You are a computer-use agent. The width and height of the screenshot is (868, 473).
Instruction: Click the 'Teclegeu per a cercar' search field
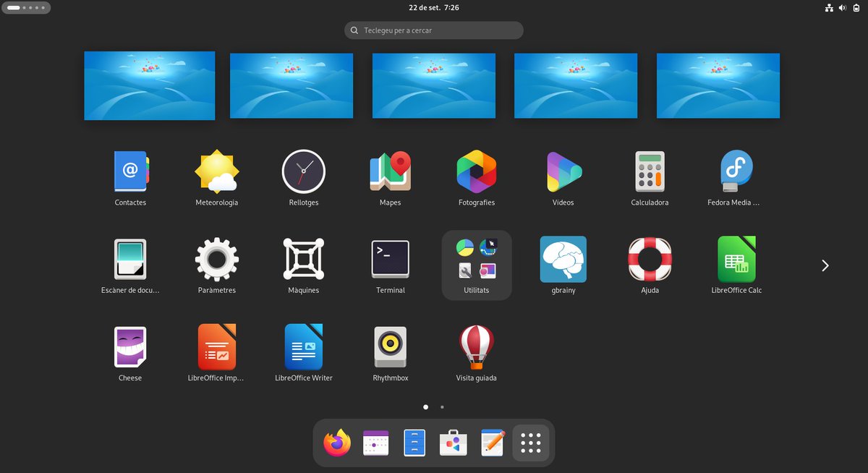click(x=434, y=30)
